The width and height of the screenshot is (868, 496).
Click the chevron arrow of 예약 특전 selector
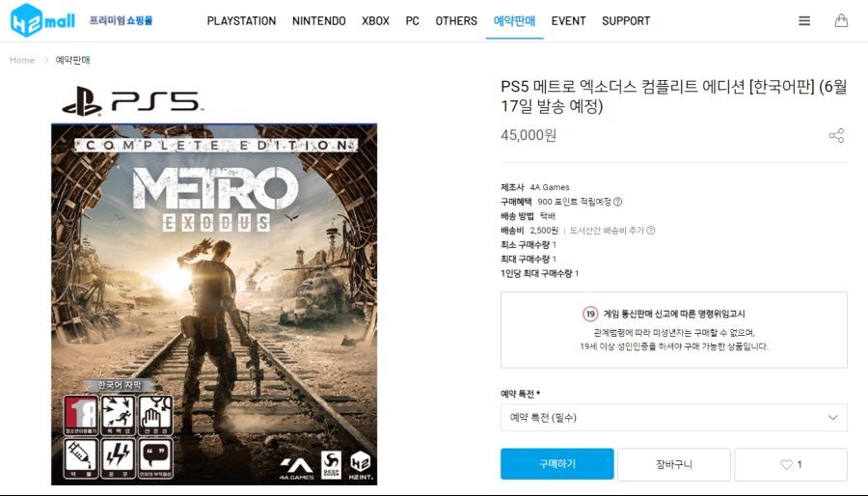tap(832, 418)
